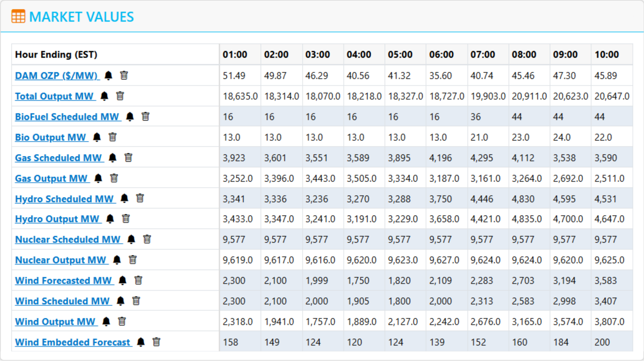This screenshot has height=361, width=644.
Task: Follow the Hydro Scheduled MW link
Action: pyautogui.click(x=64, y=199)
